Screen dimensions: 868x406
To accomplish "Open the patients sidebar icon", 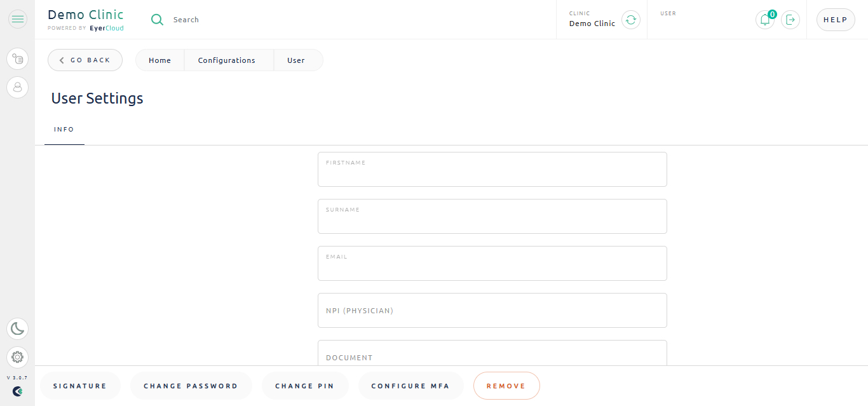I will pyautogui.click(x=18, y=87).
